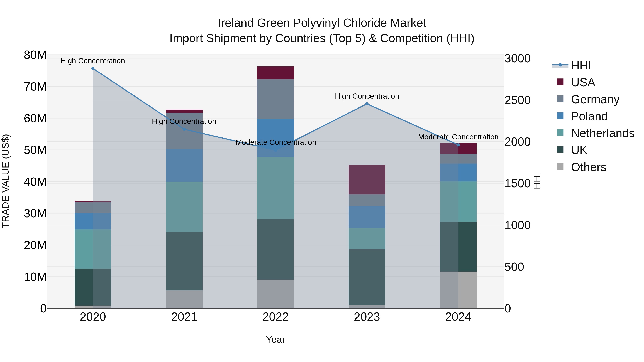Viewport: 644px width, 362px height.
Task: Click the 2023 USA bar segment
Action: pos(367,180)
